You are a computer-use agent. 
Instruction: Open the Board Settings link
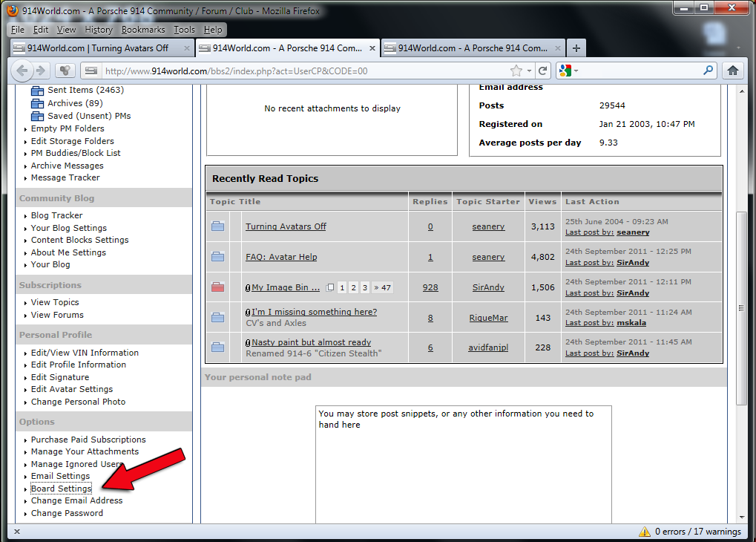(62, 489)
